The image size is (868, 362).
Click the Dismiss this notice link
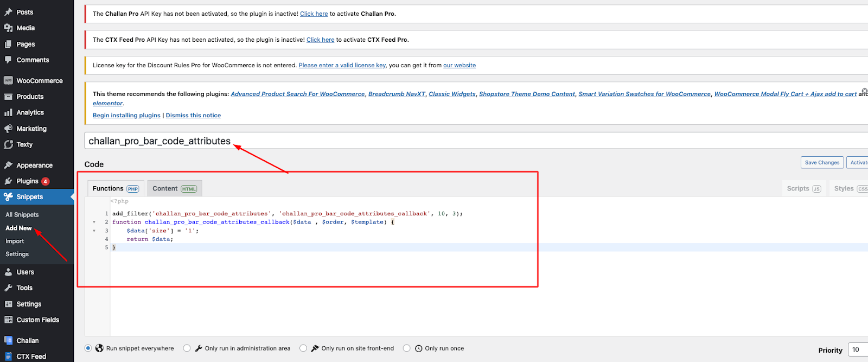point(193,116)
